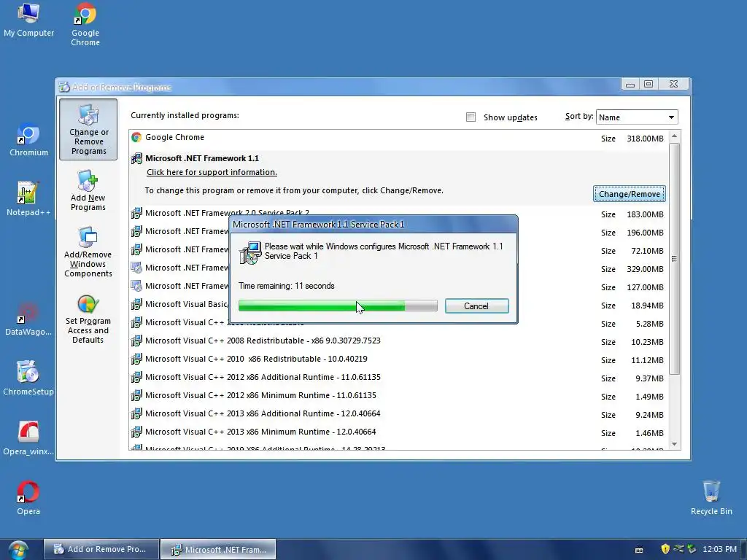Select Visual C++ 2013 x86 Minimum Runtime 12.0.40664
Viewport: 747px width, 560px height.
(399, 432)
